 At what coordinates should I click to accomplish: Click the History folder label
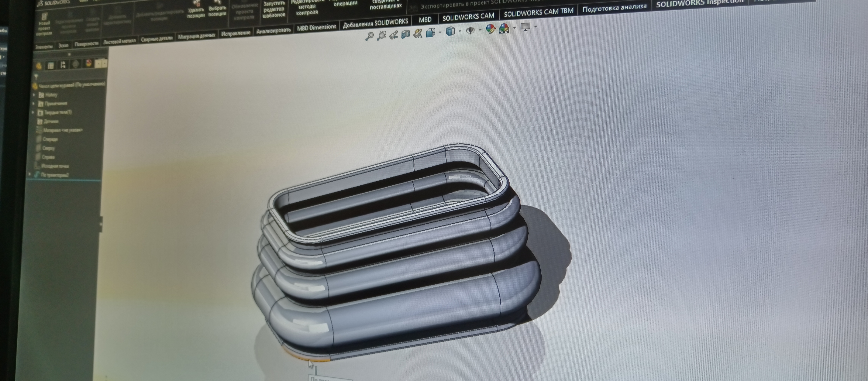coord(51,95)
